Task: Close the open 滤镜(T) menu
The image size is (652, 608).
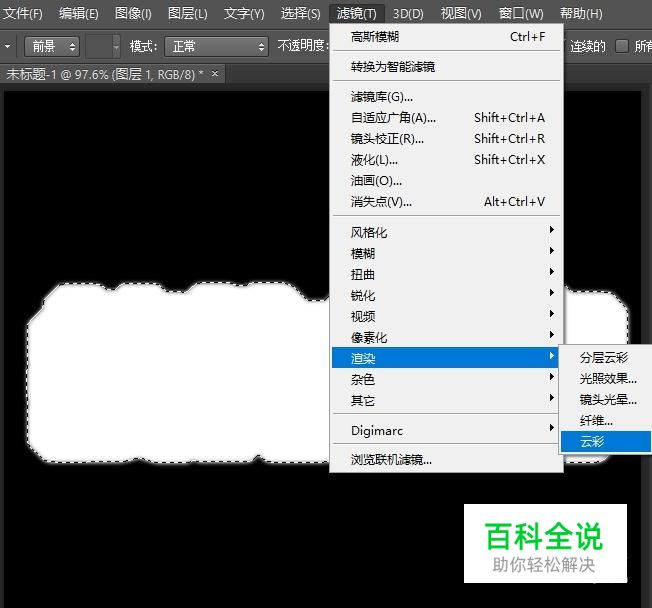Action: pyautogui.click(x=357, y=14)
